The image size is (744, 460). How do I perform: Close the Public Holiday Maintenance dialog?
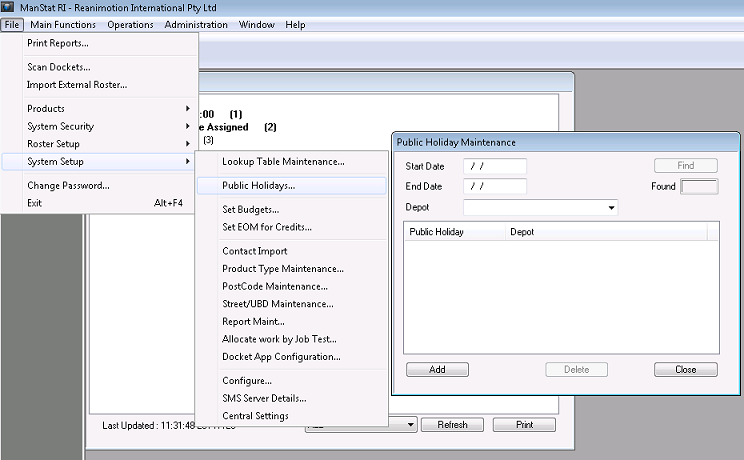[685, 370]
